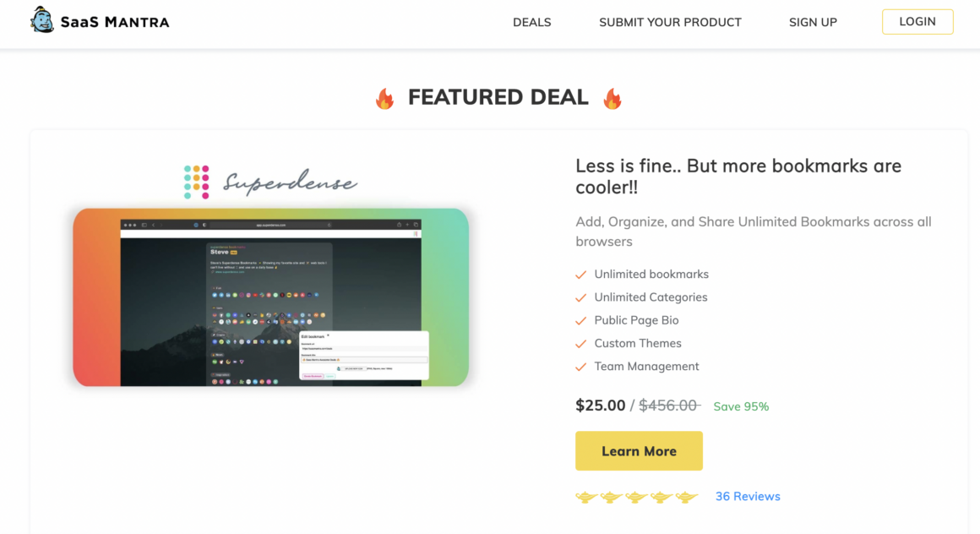The height and width of the screenshot is (534, 980).
Task: Click the first genie lamp rating icon
Action: pyautogui.click(x=586, y=497)
